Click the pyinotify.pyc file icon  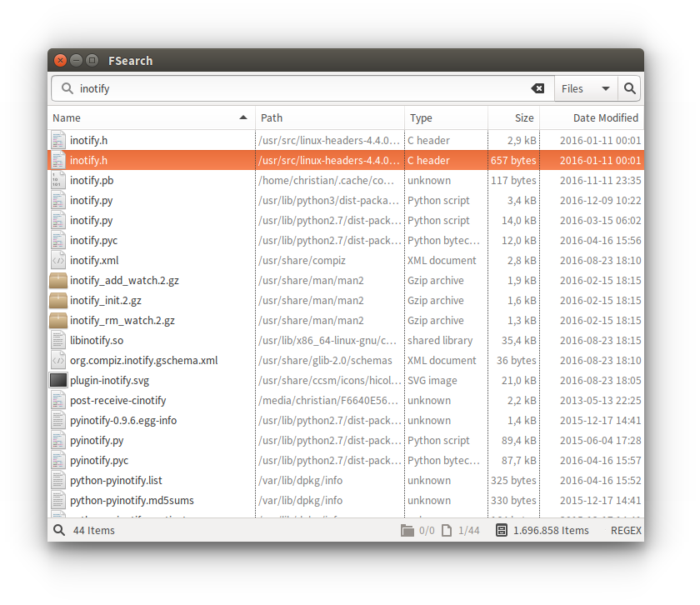point(57,460)
